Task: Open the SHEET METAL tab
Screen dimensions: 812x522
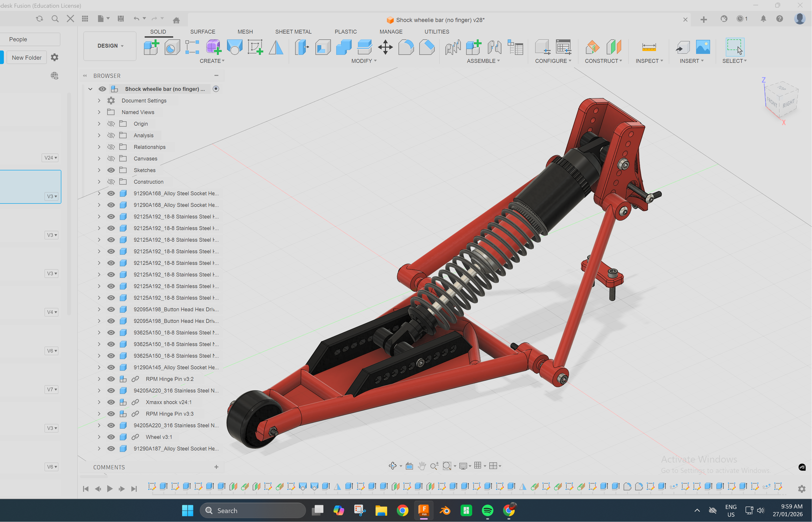Action: click(x=293, y=31)
